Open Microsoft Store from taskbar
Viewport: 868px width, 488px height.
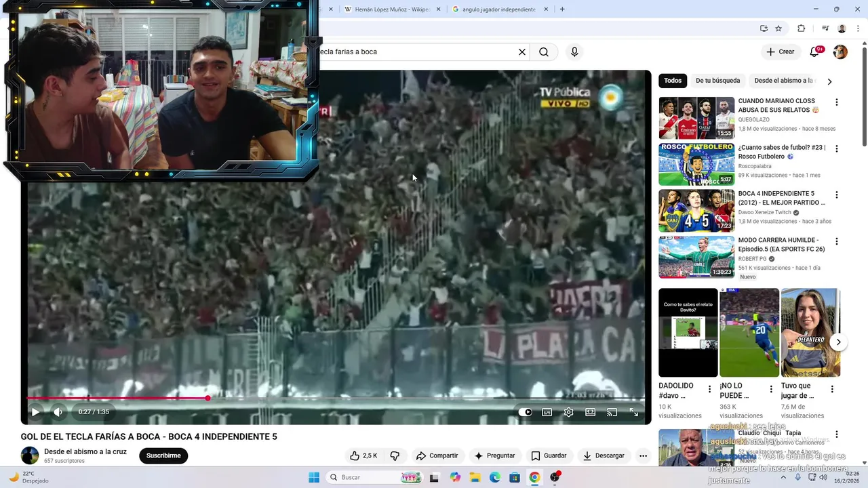tap(515, 477)
